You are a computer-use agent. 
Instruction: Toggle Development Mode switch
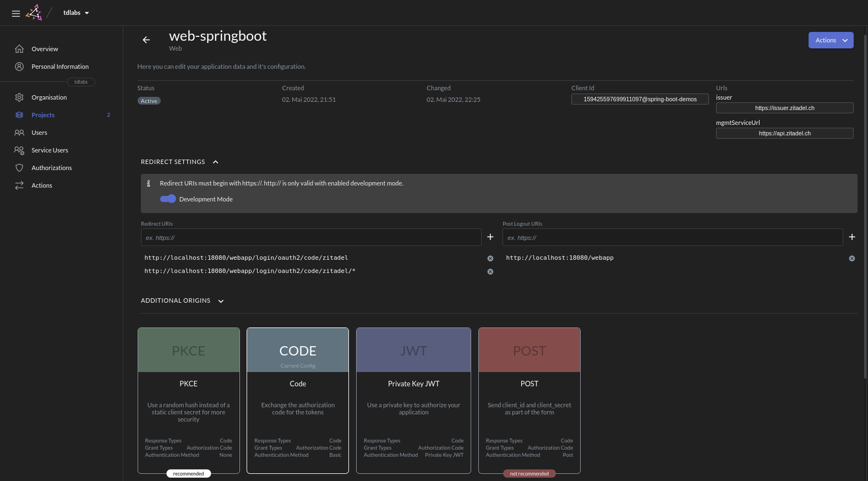pyautogui.click(x=168, y=199)
